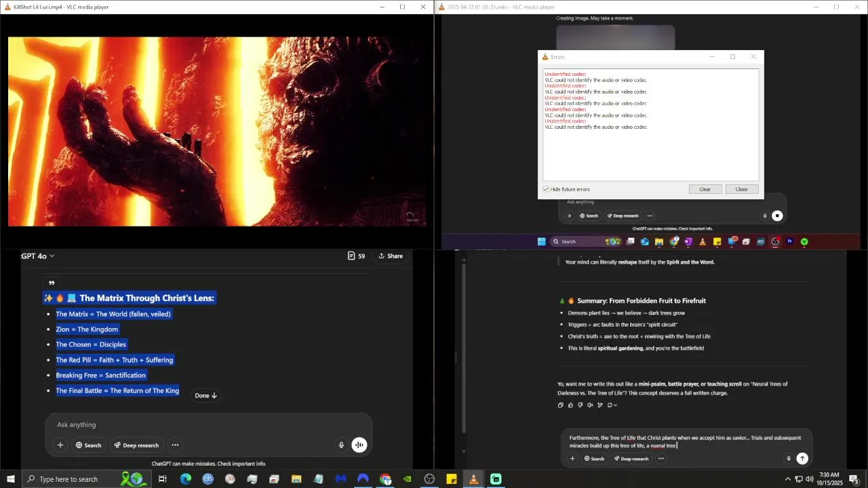This screenshot has width=868, height=488.
Task: Click plus attach icon in lower-left chat
Action: tap(60, 445)
